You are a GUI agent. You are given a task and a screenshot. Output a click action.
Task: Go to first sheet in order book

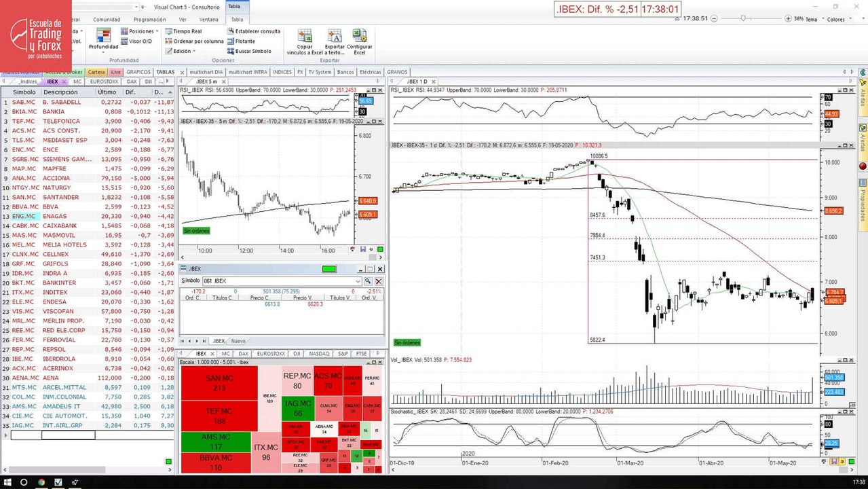pos(183,341)
